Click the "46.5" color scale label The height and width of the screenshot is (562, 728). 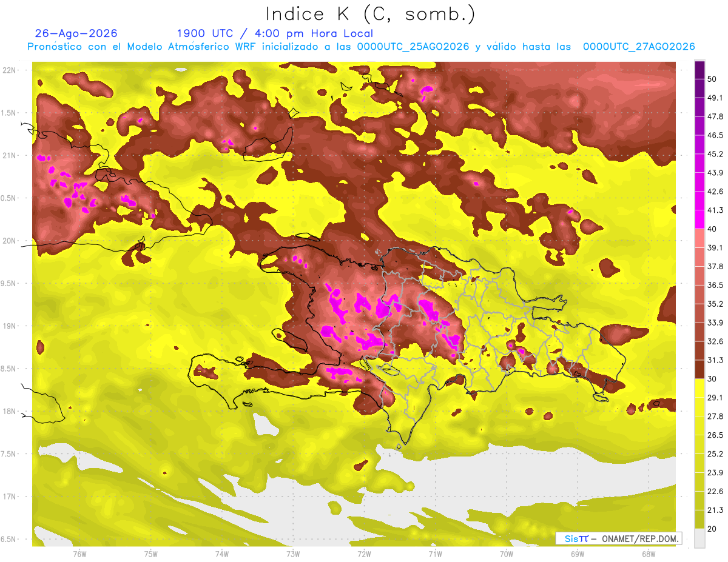[715, 136]
